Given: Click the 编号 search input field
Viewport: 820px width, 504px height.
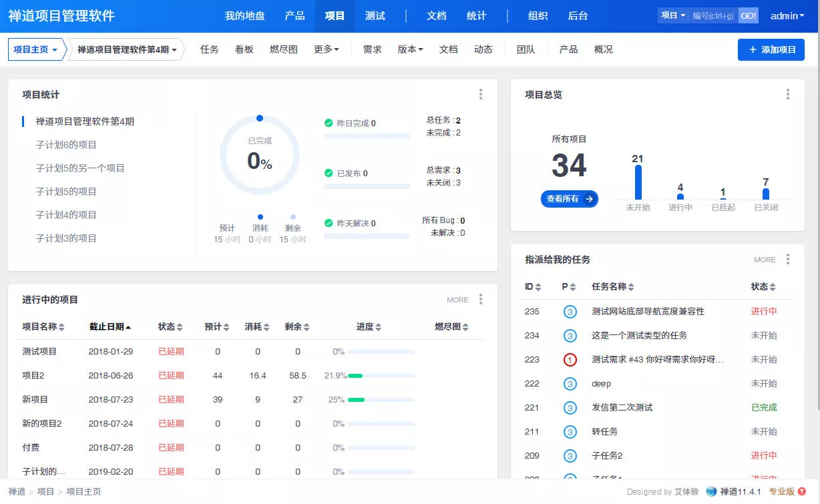Looking at the screenshot, I should [714, 15].
